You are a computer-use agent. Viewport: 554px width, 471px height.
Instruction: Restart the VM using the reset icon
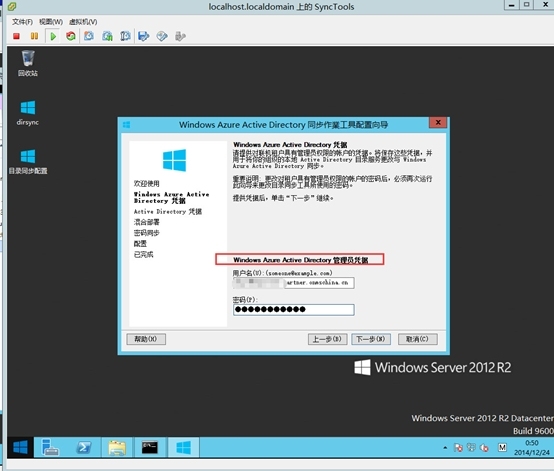[x=71, y=36]
